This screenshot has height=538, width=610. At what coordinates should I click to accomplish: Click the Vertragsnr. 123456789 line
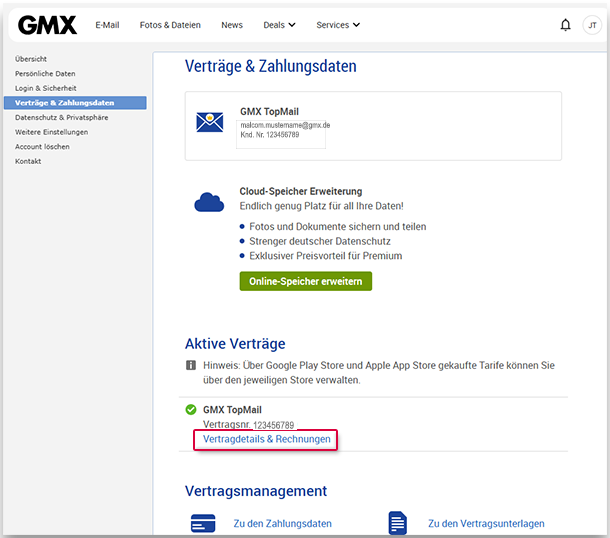click(249, 425)
